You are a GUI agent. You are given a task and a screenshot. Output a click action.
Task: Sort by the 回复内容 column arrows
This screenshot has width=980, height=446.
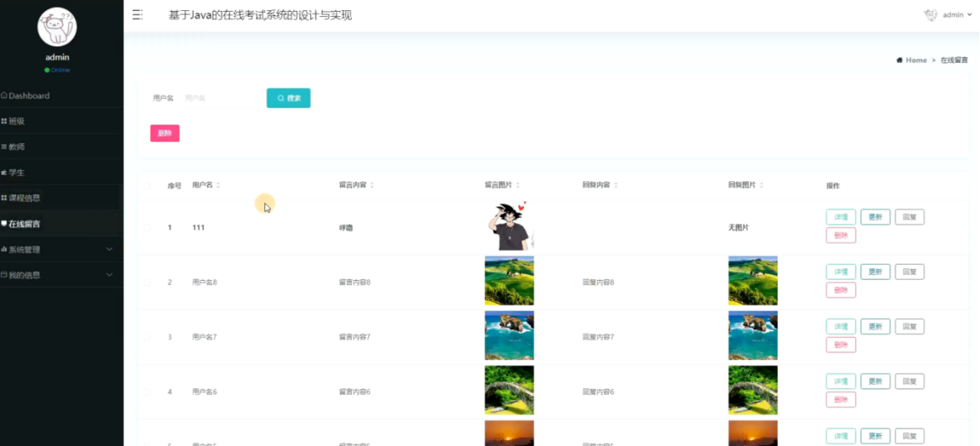[615, 185]
